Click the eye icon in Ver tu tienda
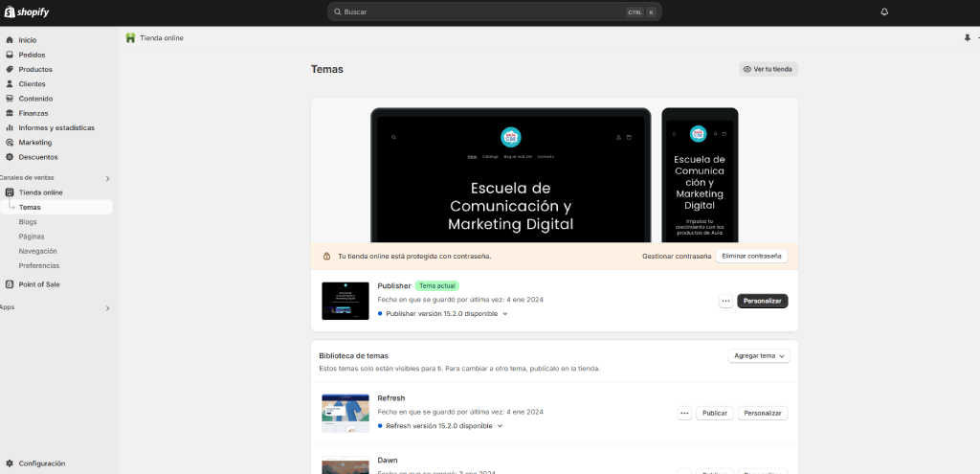Screen dimensions: 980x474 (746, 69)
